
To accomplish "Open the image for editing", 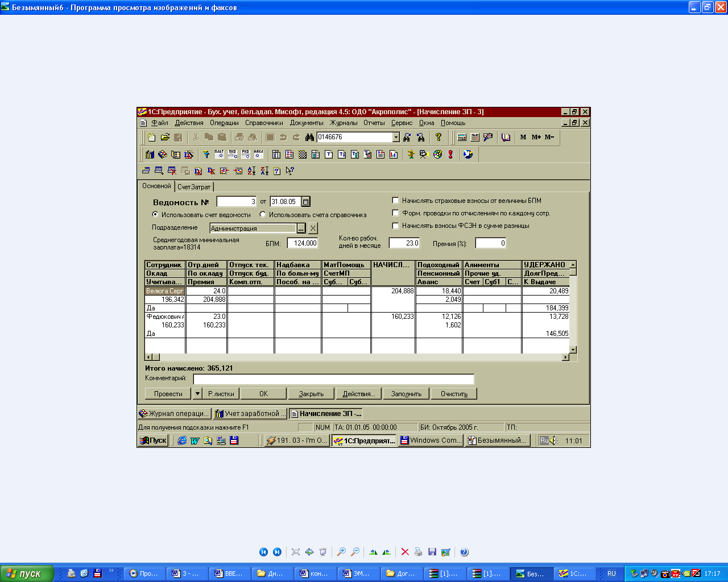I will 446,552.
